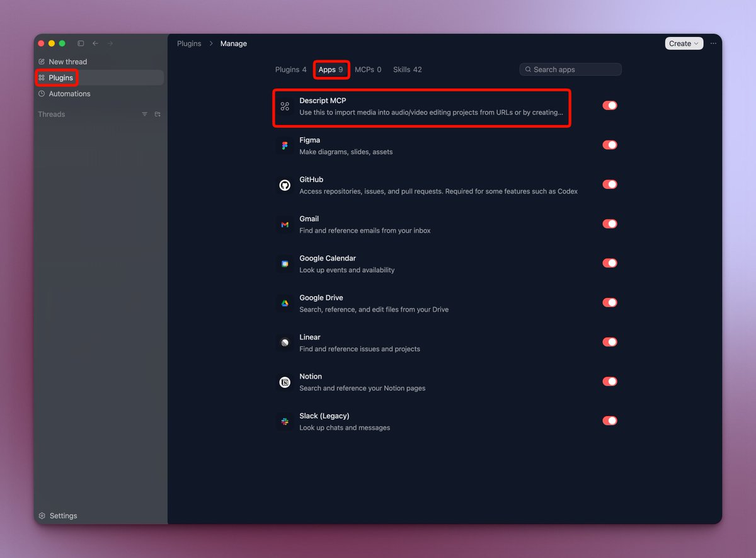Switch to the Plugins 4 tab
756x558 pixels.
click(x=290, y=69)
